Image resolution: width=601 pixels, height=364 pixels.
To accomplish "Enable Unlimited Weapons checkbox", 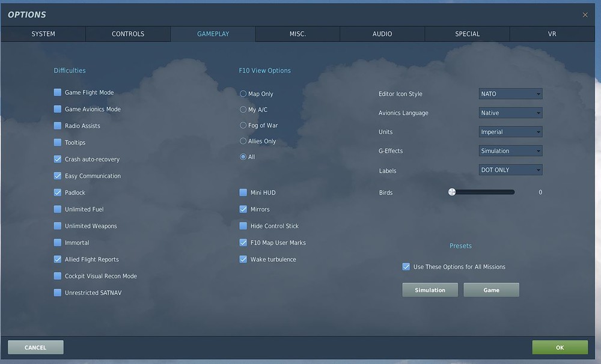I will pyautogui.click(x=58, y=226).
